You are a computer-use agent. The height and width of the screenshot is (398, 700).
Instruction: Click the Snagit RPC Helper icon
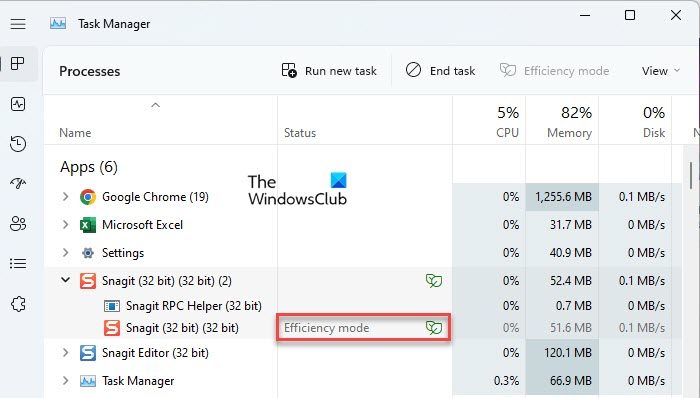point(112,306)
